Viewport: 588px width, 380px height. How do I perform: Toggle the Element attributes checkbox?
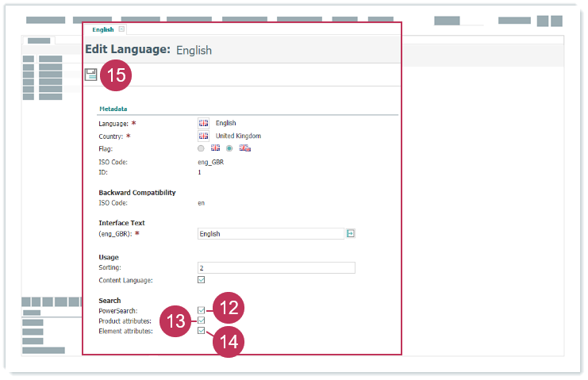pos(201,331)
